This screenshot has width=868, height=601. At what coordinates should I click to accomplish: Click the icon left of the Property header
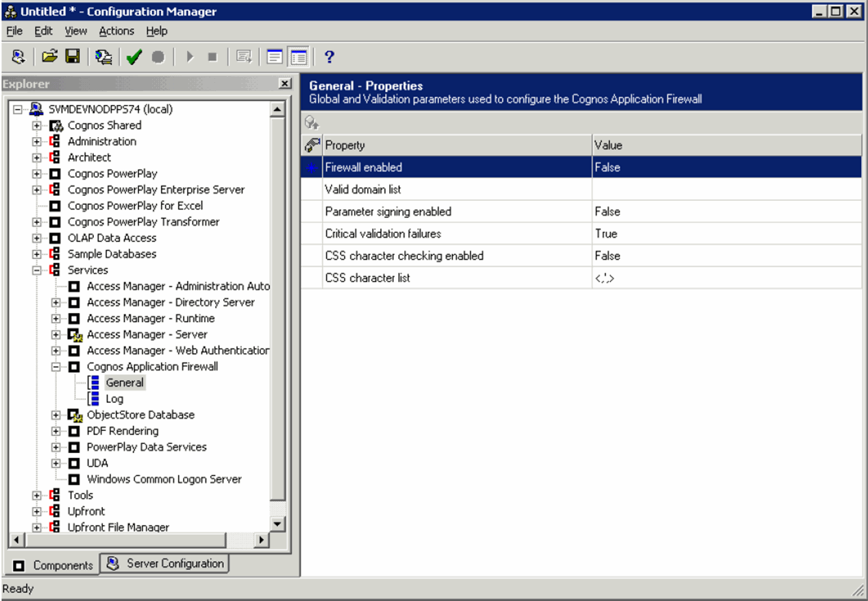(312, 145)
